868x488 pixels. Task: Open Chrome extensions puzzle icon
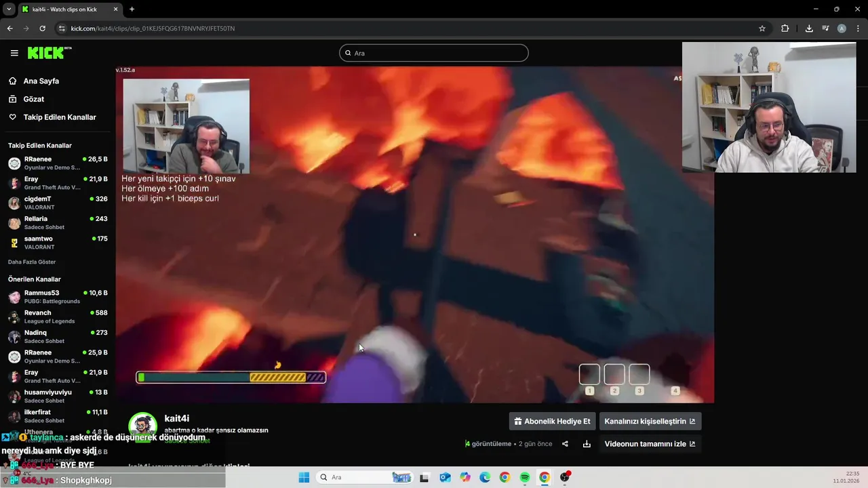(785, 28)
